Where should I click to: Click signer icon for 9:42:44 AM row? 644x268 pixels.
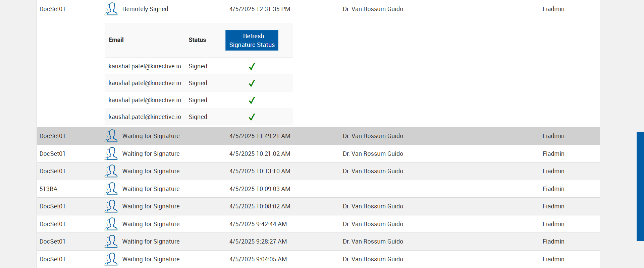(x=111, y=224)
